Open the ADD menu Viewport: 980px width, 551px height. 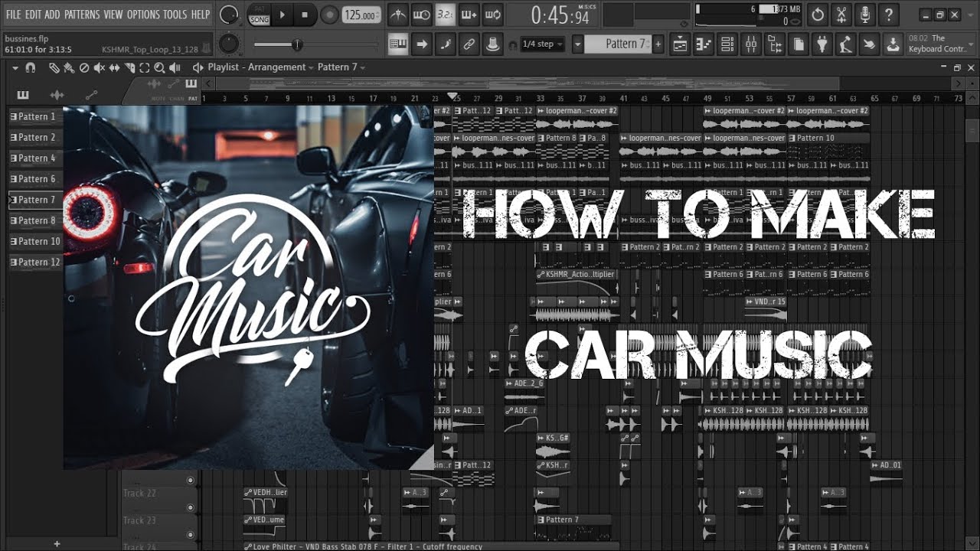tap(52, 15)
